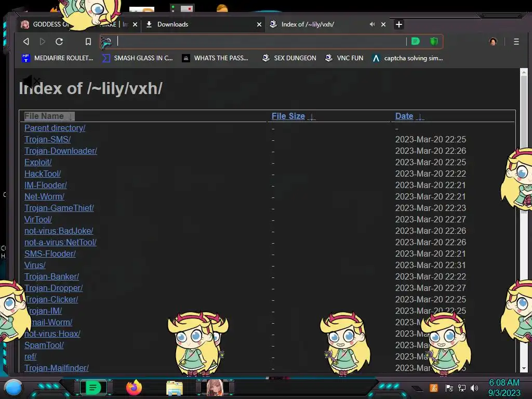Bookmark this page with the bookmark icon
Viewport: 532px width, 399px height.
tap(88, 42)
